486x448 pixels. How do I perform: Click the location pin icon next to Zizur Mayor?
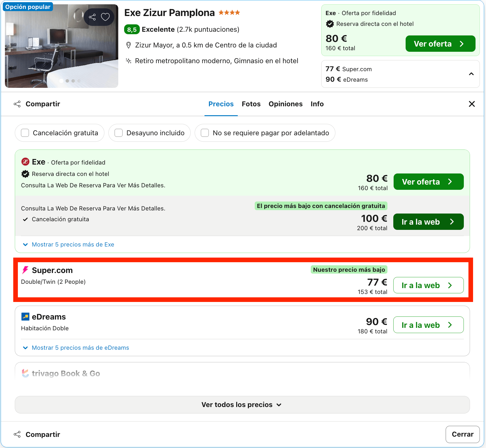[129, 45]
